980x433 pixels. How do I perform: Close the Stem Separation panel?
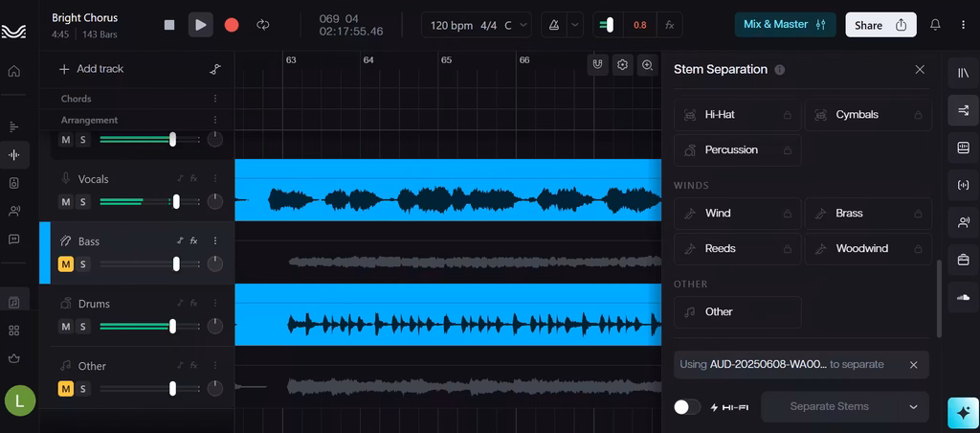click(x=920, y=70)
